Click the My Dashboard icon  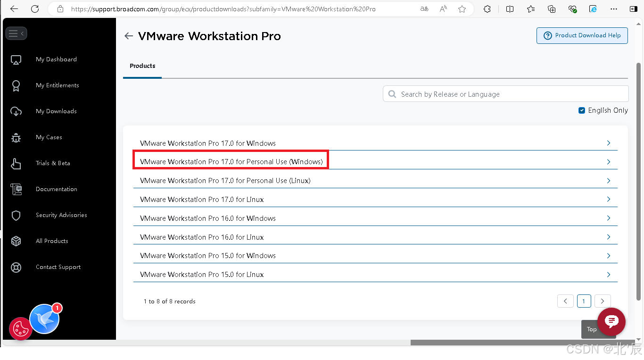point(16,60)
